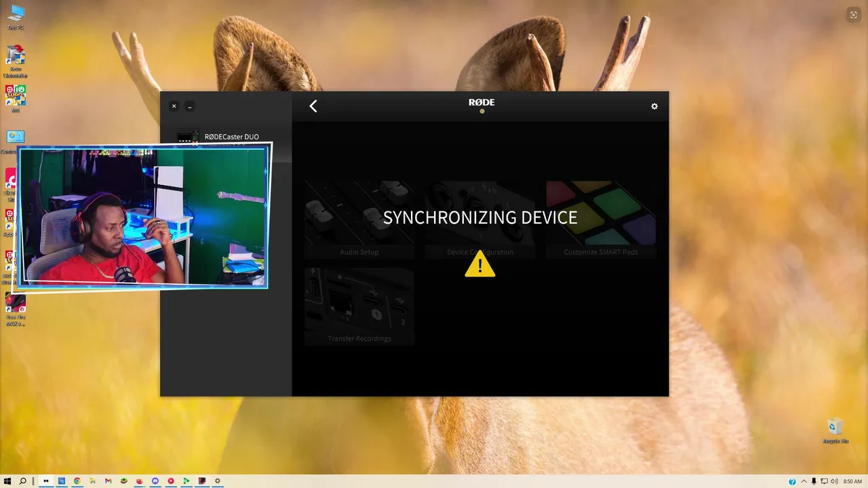
Task: Select the This PC desktop icon
Action: click(16, 18)
